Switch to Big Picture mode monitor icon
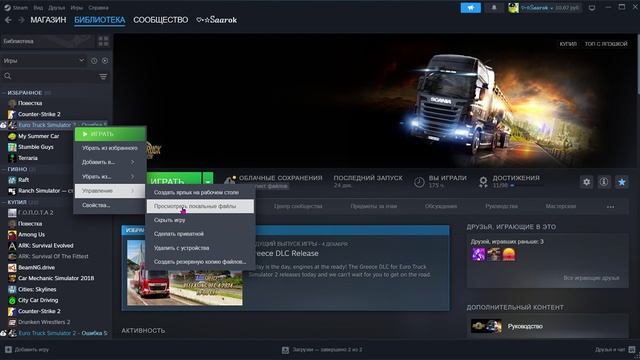Image resolution: width=640 pixels, height=360 pixels. coord(592,8)
